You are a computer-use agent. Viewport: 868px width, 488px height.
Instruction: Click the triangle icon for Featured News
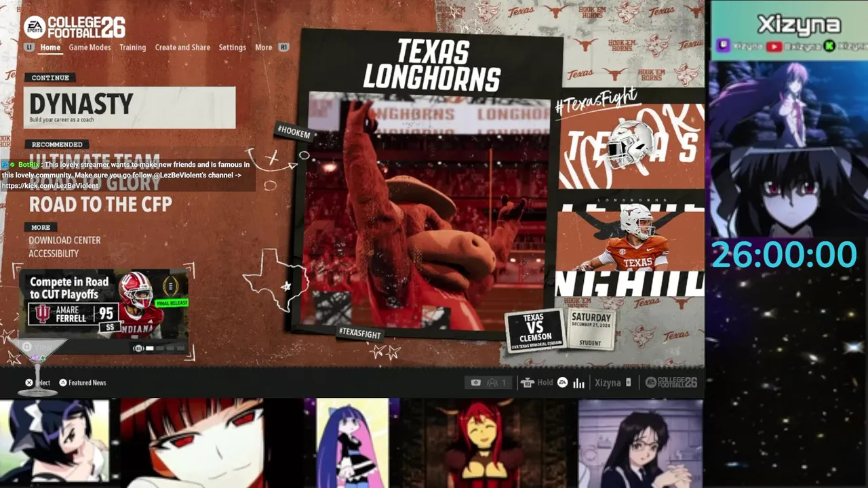click(63, 383)
